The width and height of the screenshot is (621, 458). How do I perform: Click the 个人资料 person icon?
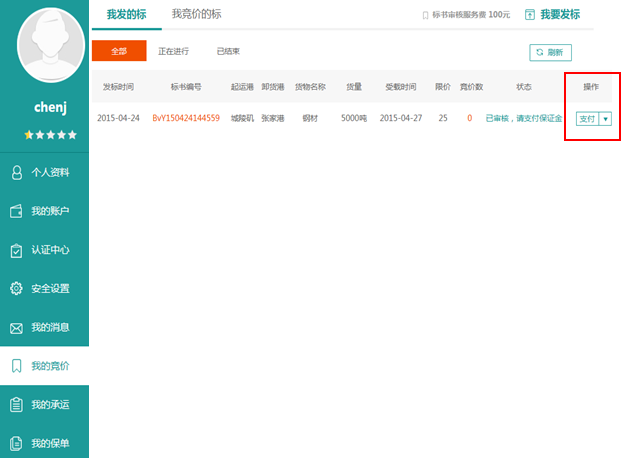[17, 172]
